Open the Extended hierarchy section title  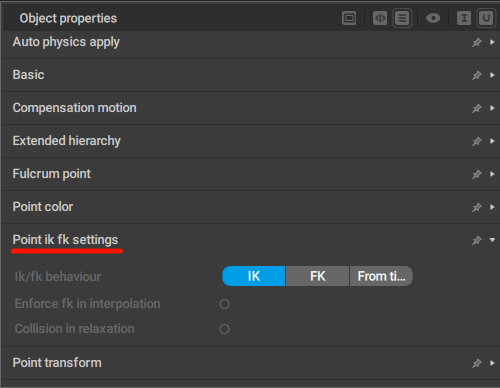pyautogui.click(x=67, y=141)
